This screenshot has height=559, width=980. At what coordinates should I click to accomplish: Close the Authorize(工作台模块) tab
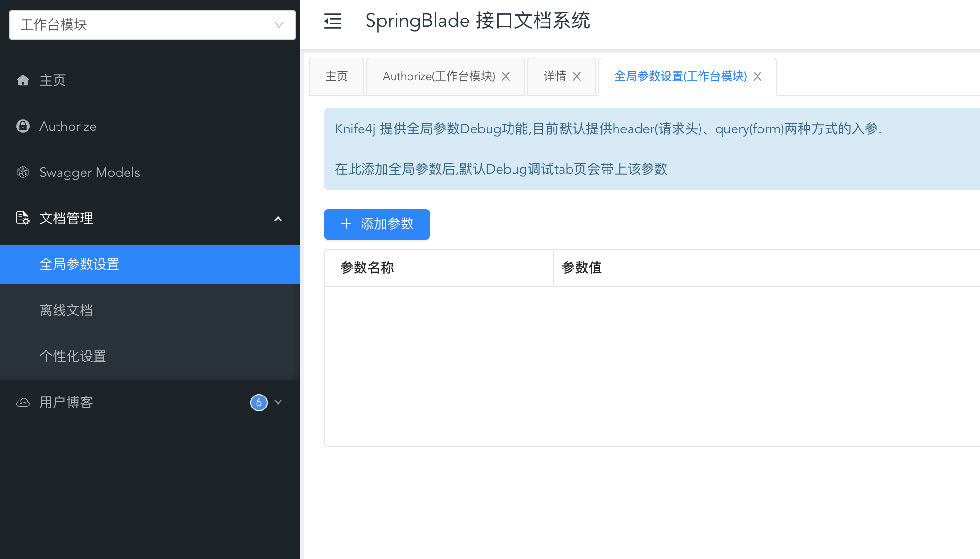[506, 76]
